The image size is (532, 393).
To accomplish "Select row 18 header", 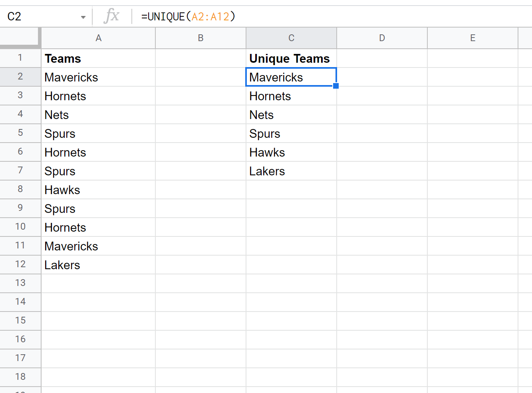I will 20,377.
